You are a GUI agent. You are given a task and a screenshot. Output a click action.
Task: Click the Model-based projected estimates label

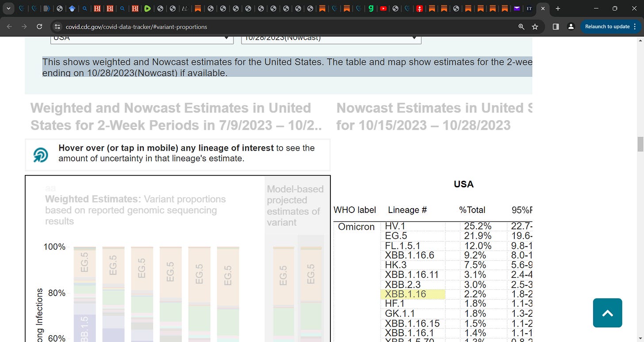click(x=295, y=205)
